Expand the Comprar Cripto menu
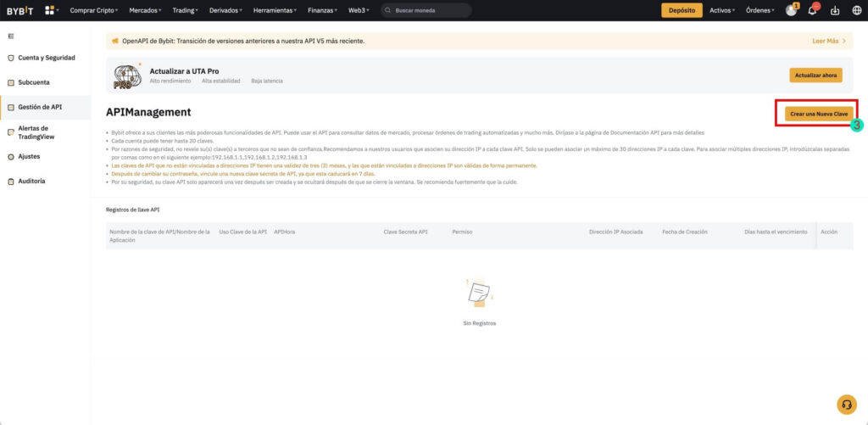The image size is (868, 425). click(94, 10)
